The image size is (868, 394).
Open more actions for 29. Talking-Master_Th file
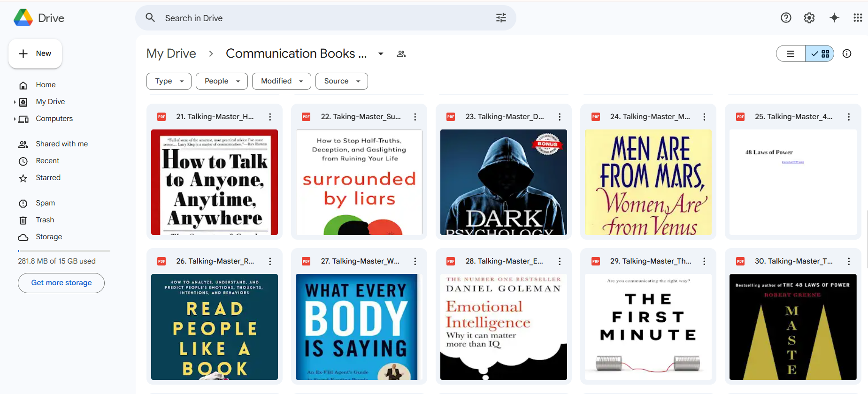click(x=704, y=261)
